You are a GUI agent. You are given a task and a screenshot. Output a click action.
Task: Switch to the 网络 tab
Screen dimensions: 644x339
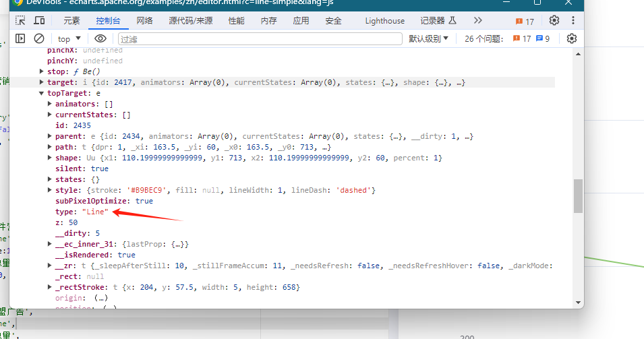(x=144, y=21)
